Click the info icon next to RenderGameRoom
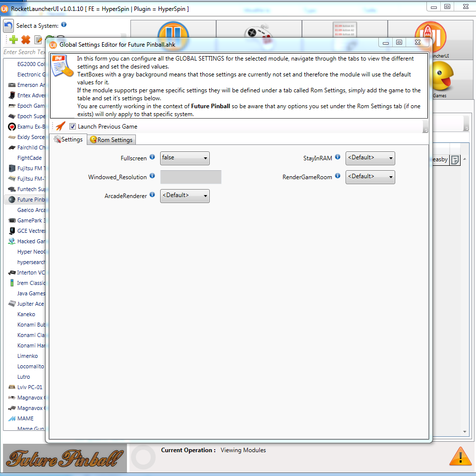This screenshot has height=476, width=476. coord(338,176)
